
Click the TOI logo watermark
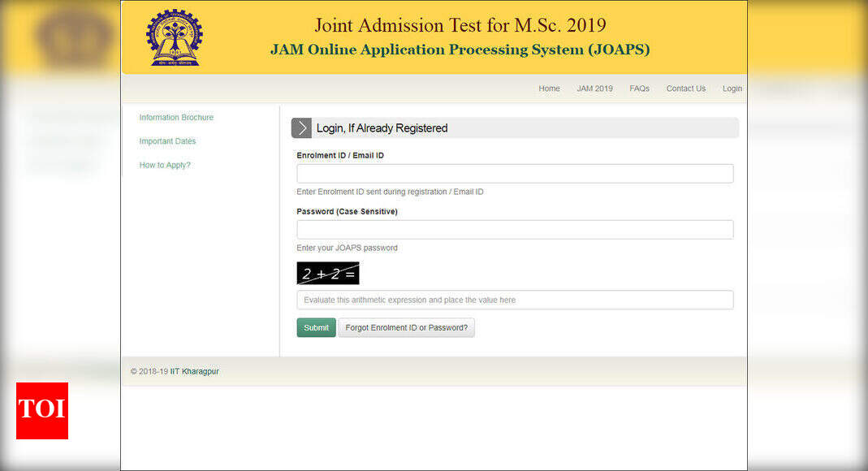tap(41, 411)
